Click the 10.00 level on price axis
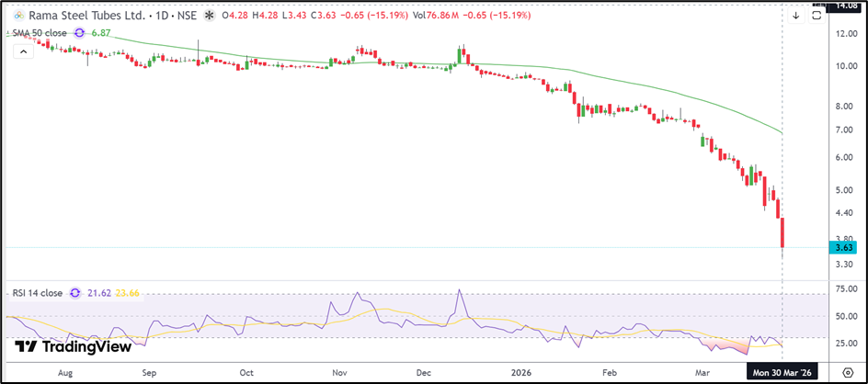 [x=844, y=66]
